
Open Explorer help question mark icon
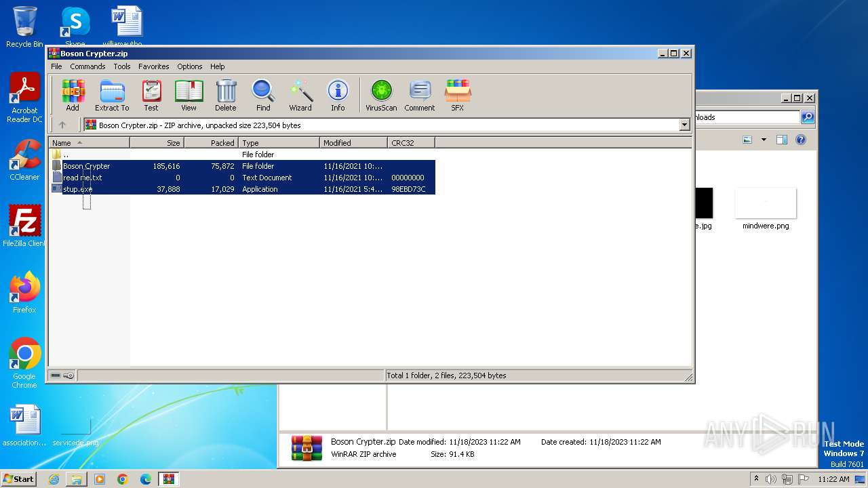pyautogui.click(x=801, y=140)
